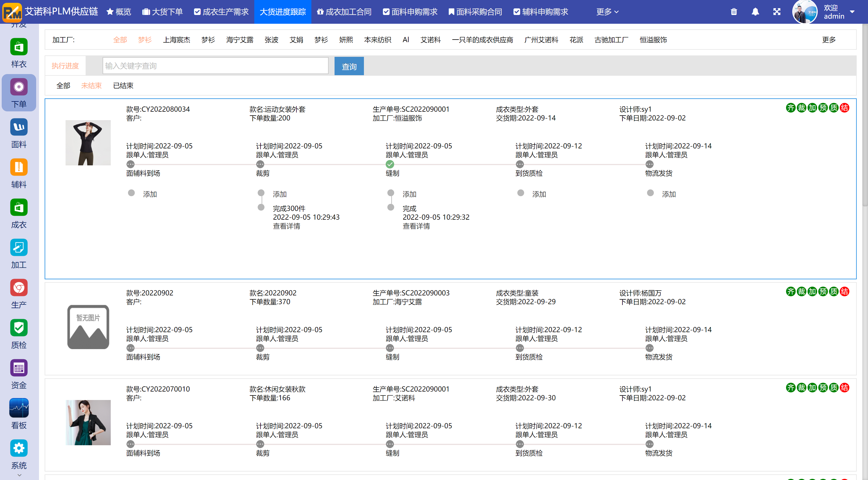Image resolution: width=868 pixels, height=480 pixels.
Task: Expand the 更多 menu in top navigation
Action: click(607, 12)
